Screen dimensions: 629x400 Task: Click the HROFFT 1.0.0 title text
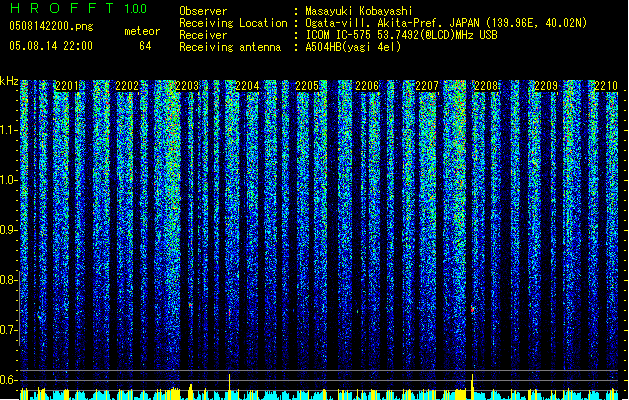click(79, 8)
